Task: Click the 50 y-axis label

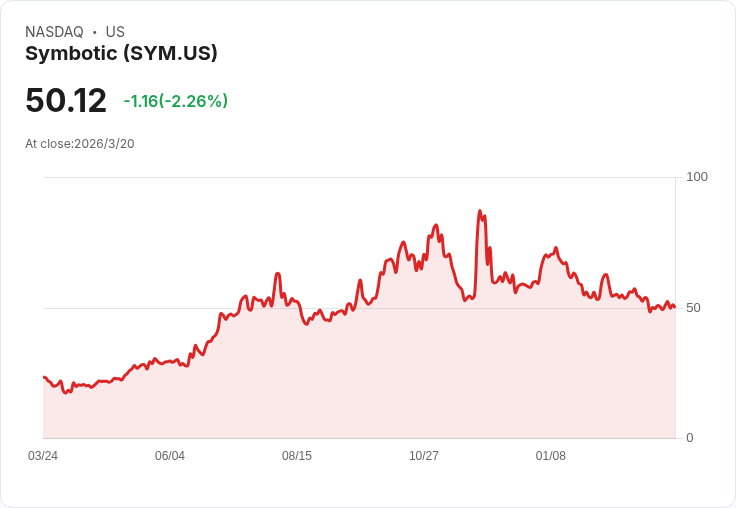Action: coord(693,308)
